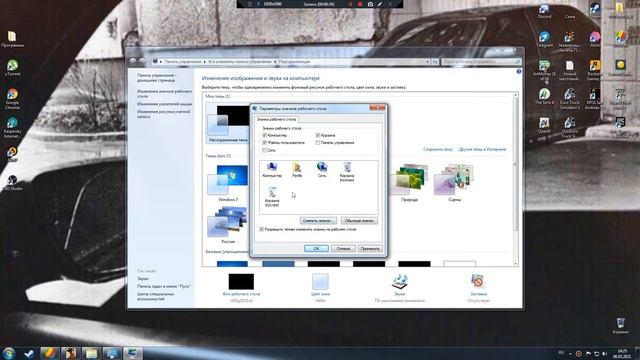
Task: Open the Windows Start button
Action: pos(9,353)
